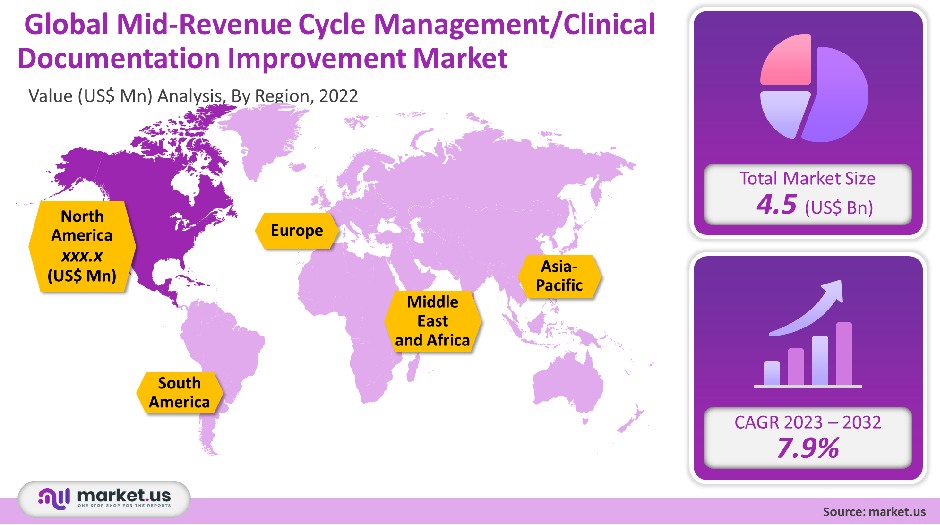This screenshot has height=525, width=940.
Task: Click the Source: market.us text
Action: click(x=875, y=511)
